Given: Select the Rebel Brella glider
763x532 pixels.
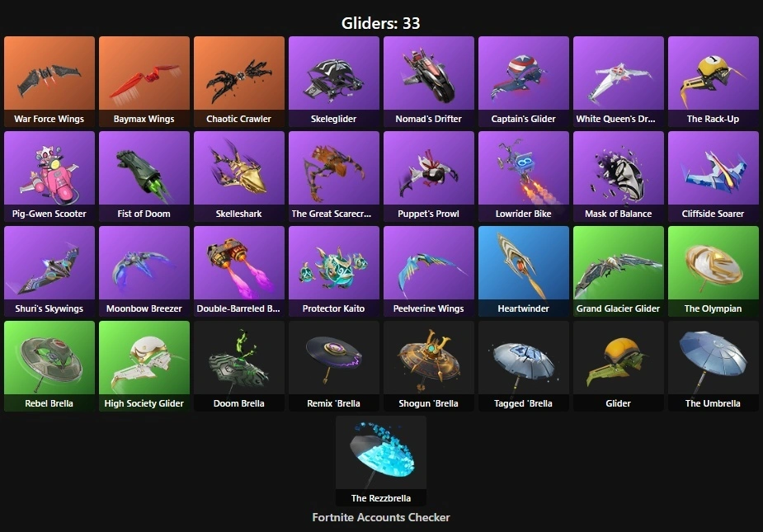Looking at the screenshot, I should 49,366.
